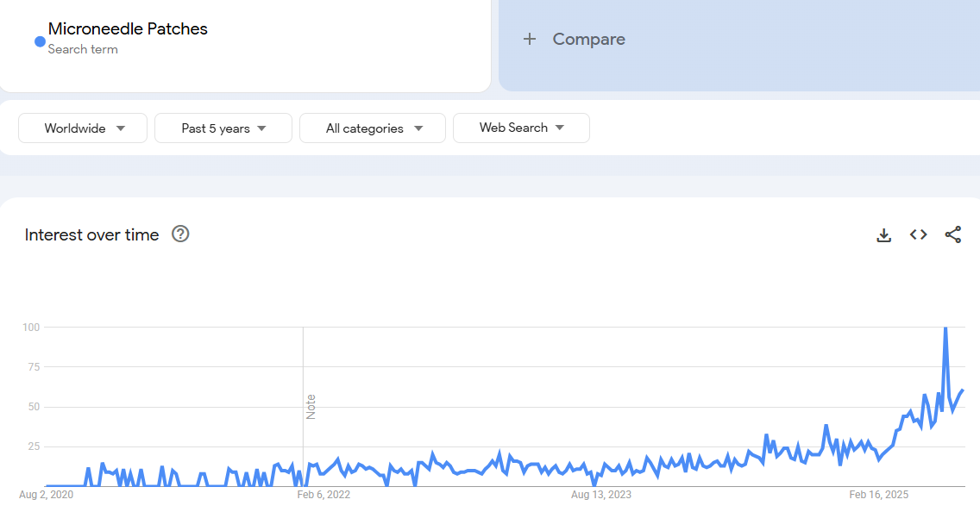Image resolution: width=980 pixels, height=512 pixels.
Task: Click the blue Microneedle Patches color dot
Action: coord(40,41)
